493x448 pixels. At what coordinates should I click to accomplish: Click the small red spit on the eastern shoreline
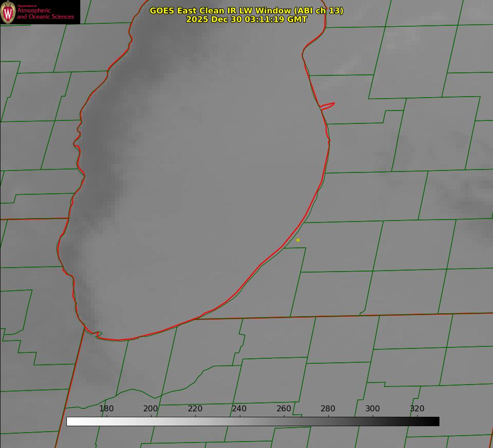[327, 106]
